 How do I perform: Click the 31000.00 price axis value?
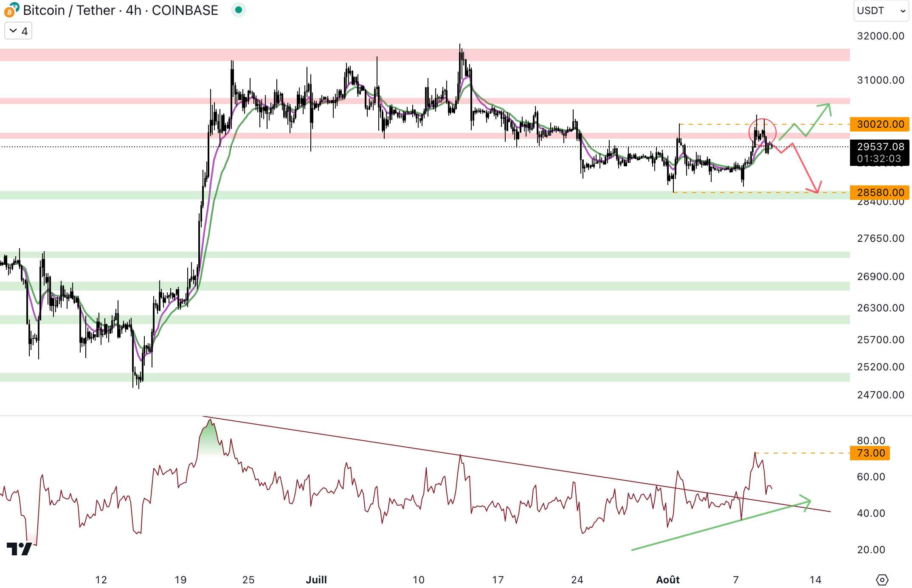point(881,80)
